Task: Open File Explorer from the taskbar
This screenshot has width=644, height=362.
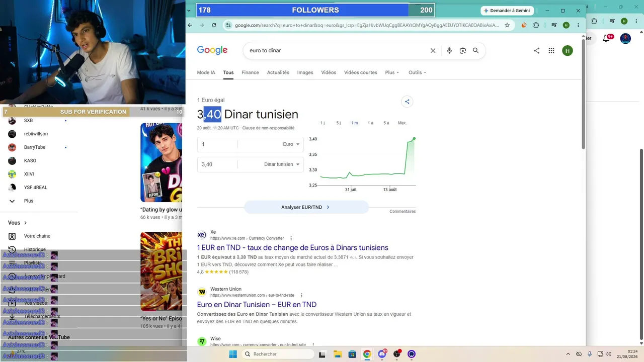Action: point(337,354)
